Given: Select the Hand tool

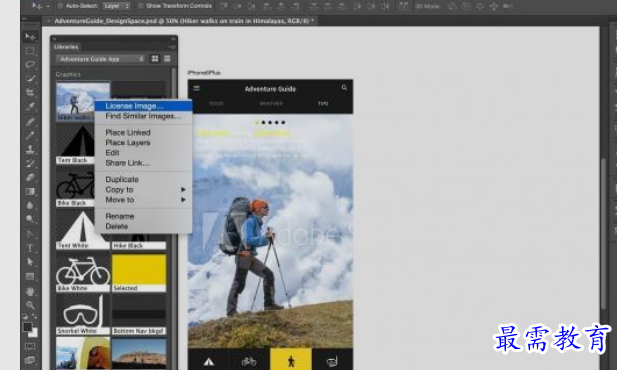Looking at the screenshot, I should click(30, 292).
